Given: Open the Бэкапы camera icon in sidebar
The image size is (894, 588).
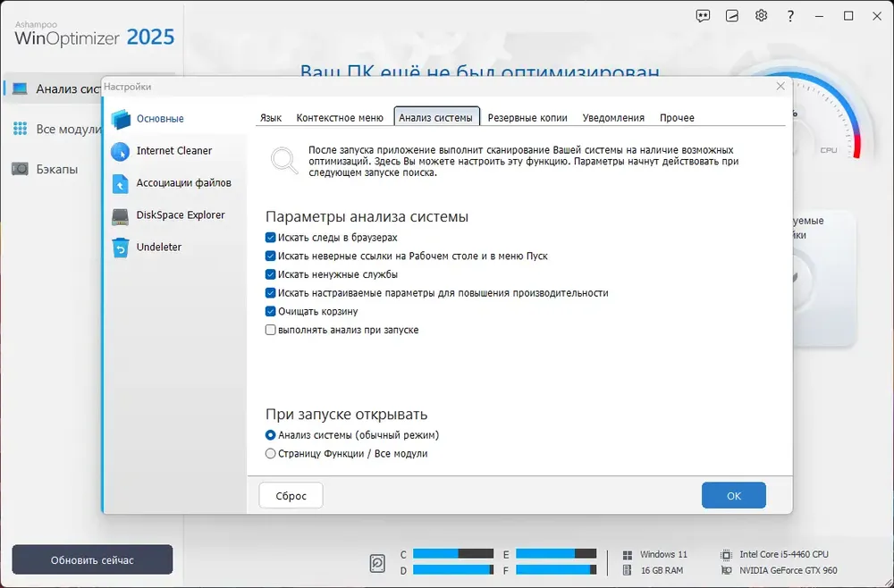Looking at the screenshot, I should coord(20,169).
